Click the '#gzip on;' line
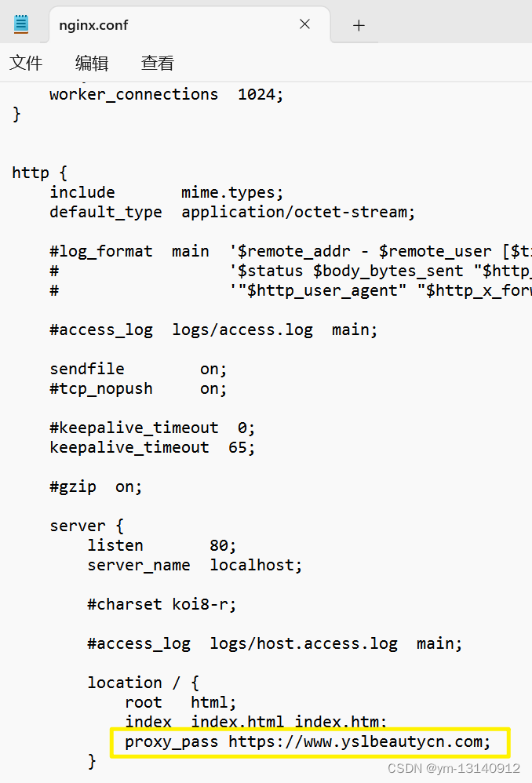The image size is (532, 783). pos(96,487)
